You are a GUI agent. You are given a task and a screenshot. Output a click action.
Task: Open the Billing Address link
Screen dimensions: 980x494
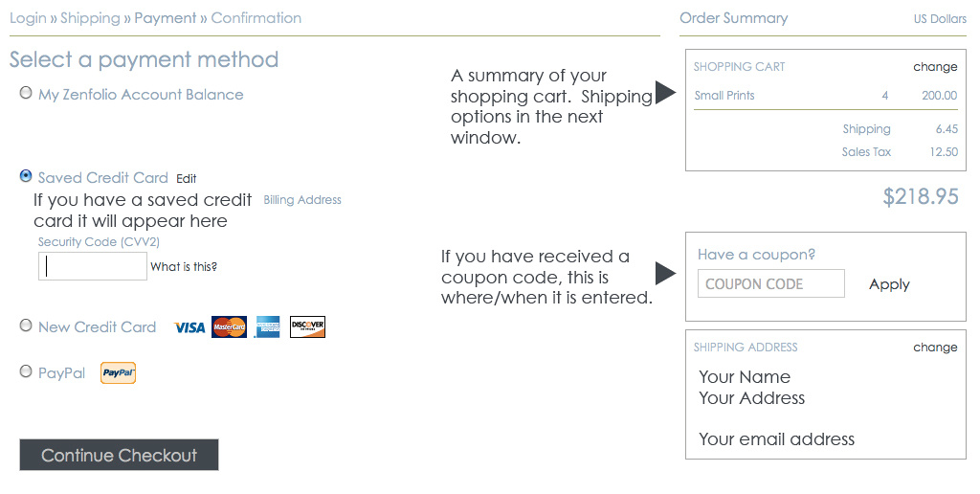pyautogui.click(x=302, y=200)
